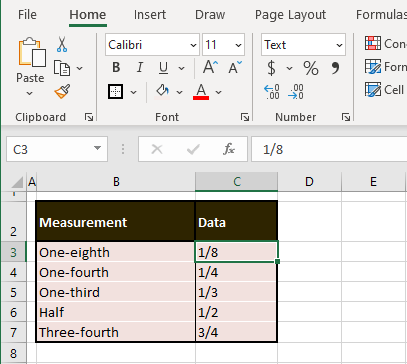Open accounting format dropdown arrow

click(x=289, y=69)
